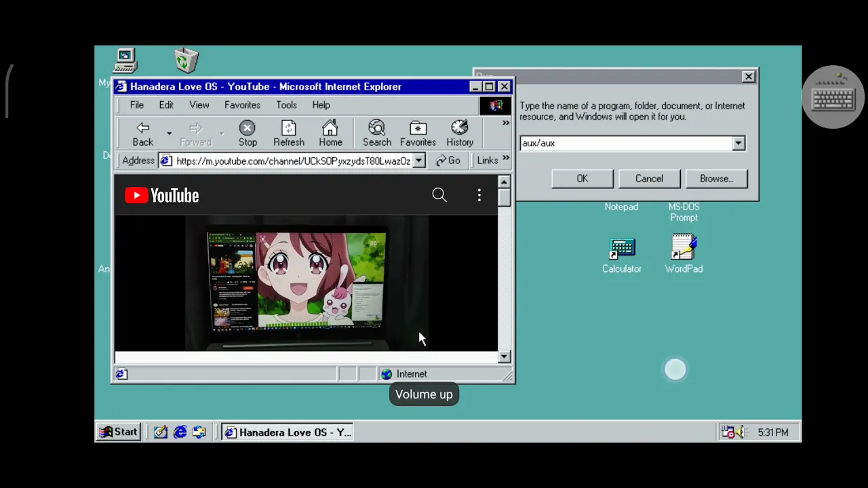Click the YouTube search magnifier icon
868x488 pixels.
439,195
